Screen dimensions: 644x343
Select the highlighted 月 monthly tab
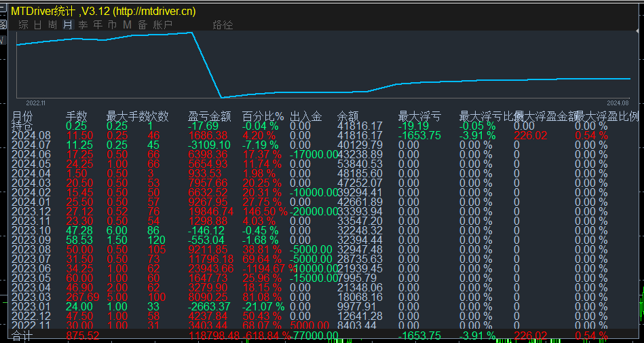(x=68, y=25)
